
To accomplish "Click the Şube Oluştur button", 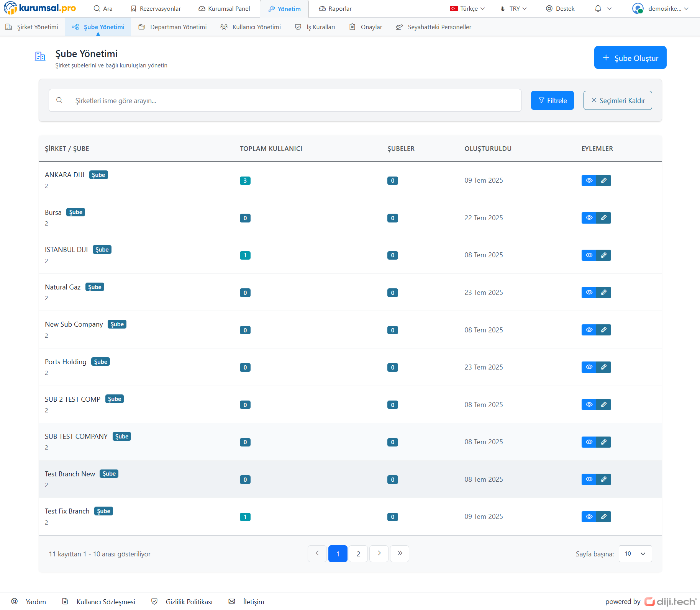I will tap(630, 57).
